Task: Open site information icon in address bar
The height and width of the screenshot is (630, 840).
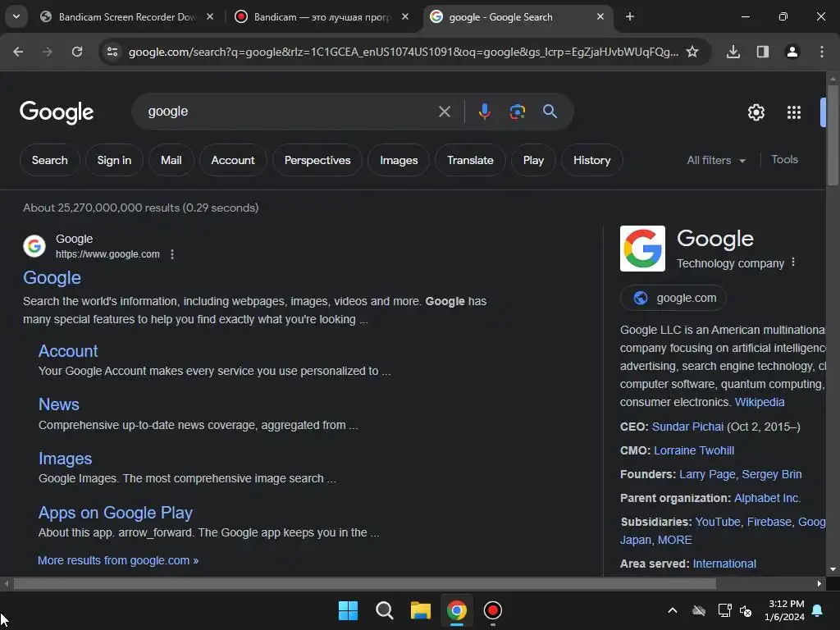Action: click(x=112, y=52)
